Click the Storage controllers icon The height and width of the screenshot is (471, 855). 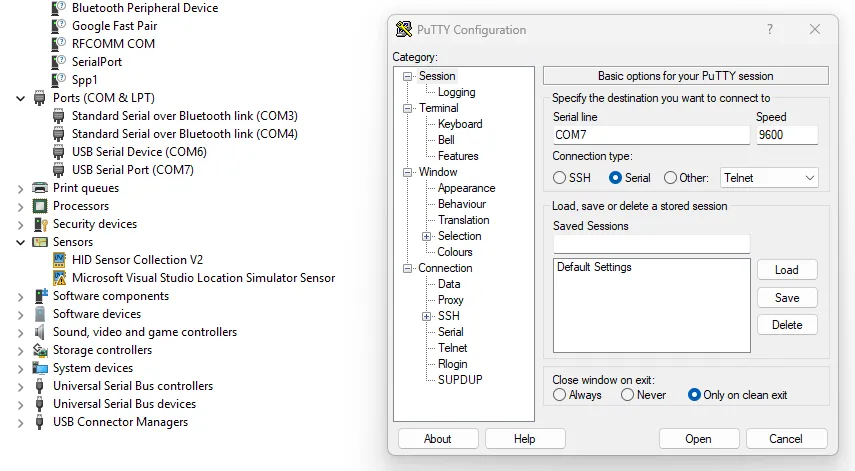coord(40,350)
